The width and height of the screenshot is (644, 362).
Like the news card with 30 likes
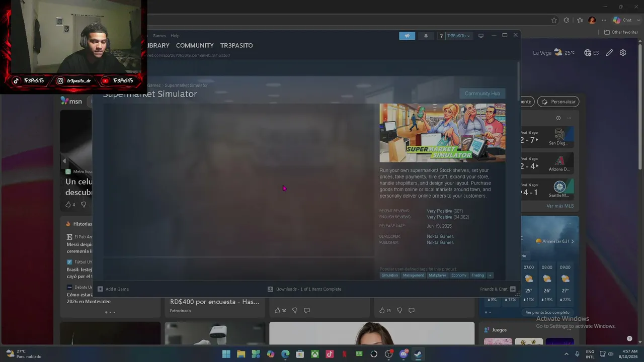pos(280,310)
